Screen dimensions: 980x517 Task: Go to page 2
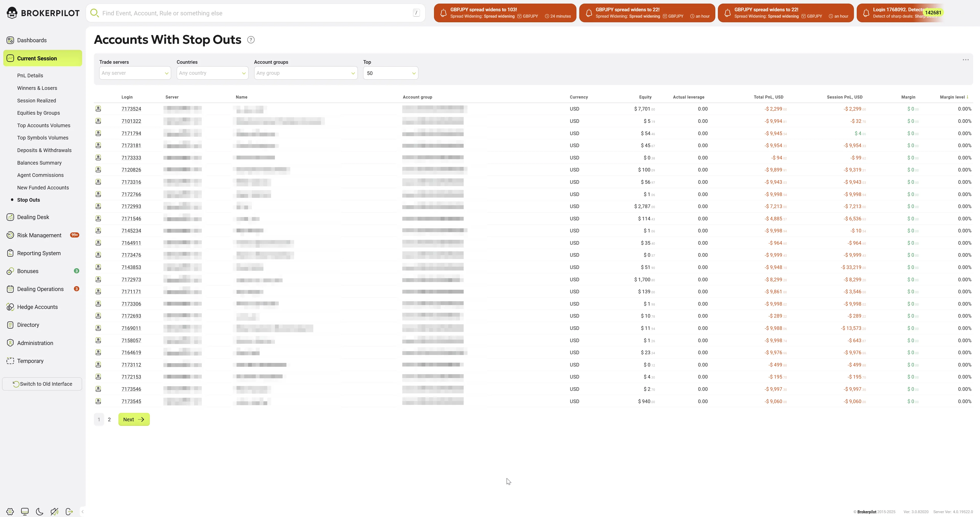(109, 419)
